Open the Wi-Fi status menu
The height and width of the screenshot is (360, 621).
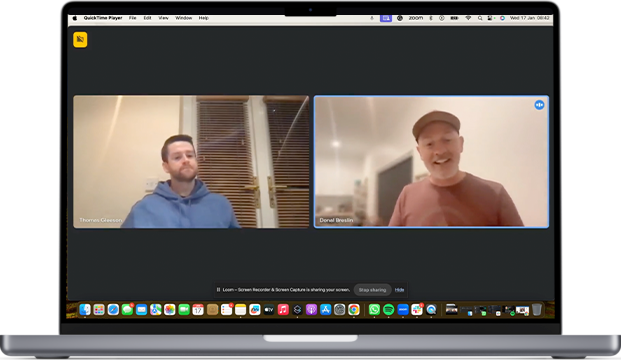coord(468,18)
